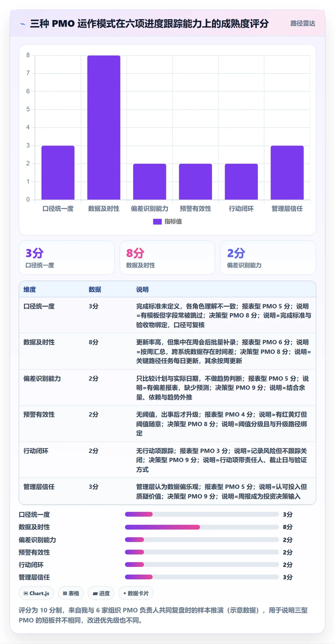Screen dimensions: 335x644
Task: Select the 管理层信任 bar in chart
Action: coord(287,173)
